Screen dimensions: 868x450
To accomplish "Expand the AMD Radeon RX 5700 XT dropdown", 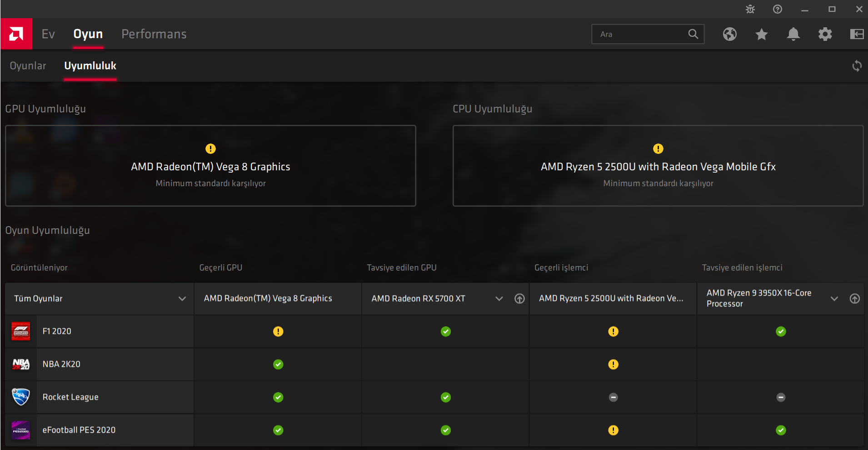I will 499,298.
